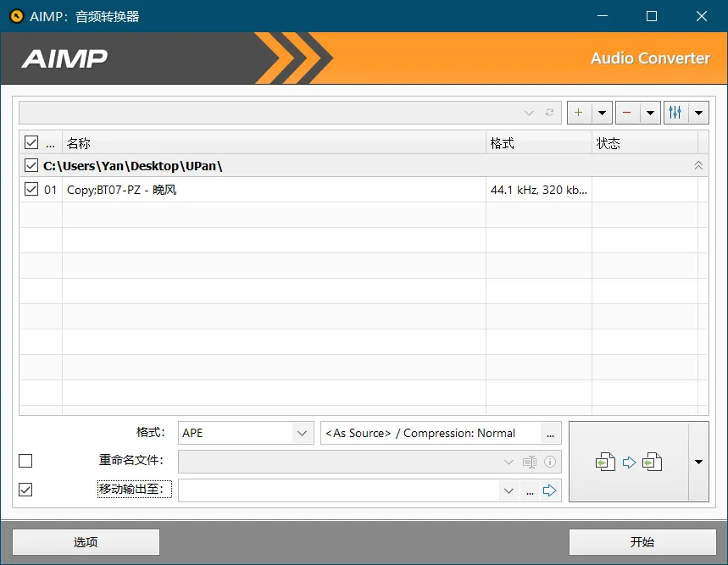Click the red minus remove files icon
This screenshot has height=565, width=728.
pyautogui.click(x=627, y=113)
